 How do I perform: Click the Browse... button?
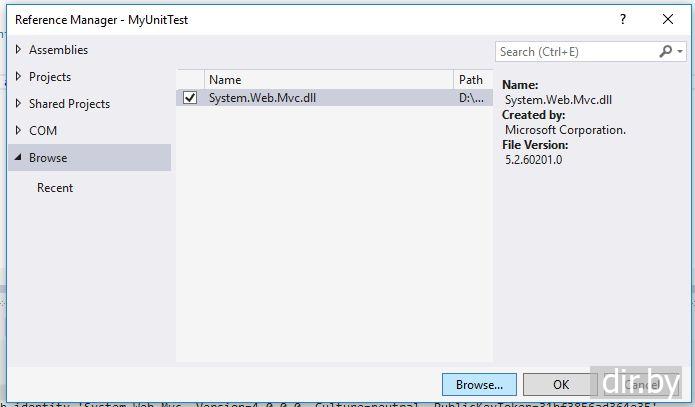(x=479, y=384)
